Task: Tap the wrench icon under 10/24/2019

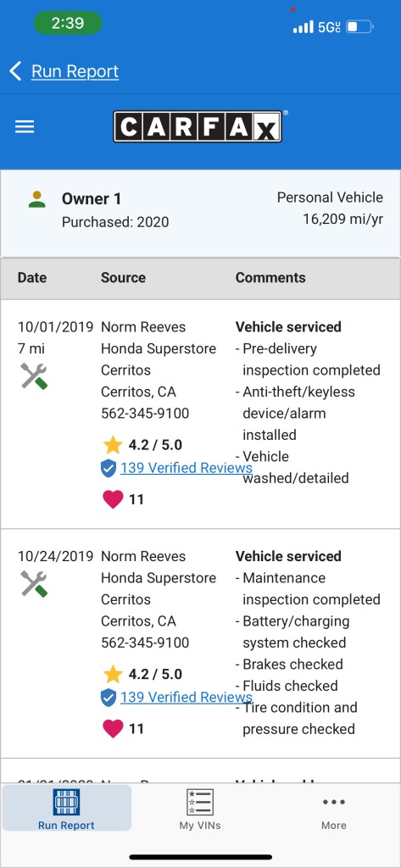Action: point(35,584)
